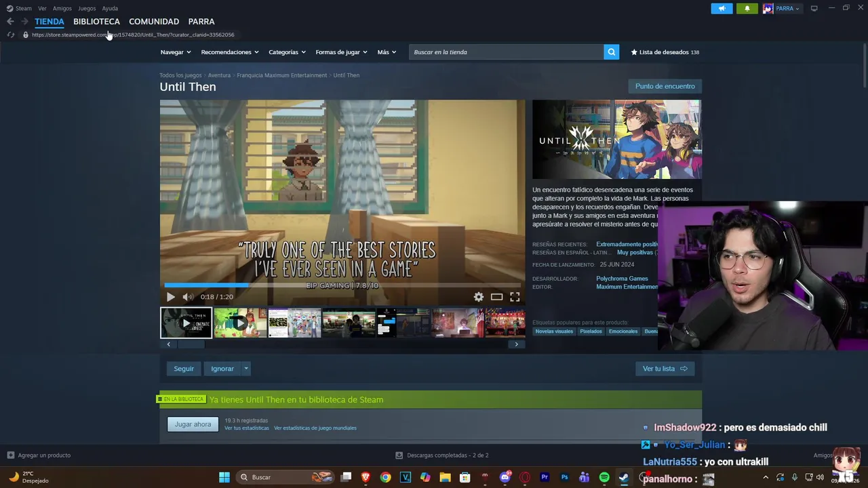Select the first trailer thumbnail
Image resolution: width=868 pixels, height=488 pixels.
pyautogui.click(x=186, y=323)
